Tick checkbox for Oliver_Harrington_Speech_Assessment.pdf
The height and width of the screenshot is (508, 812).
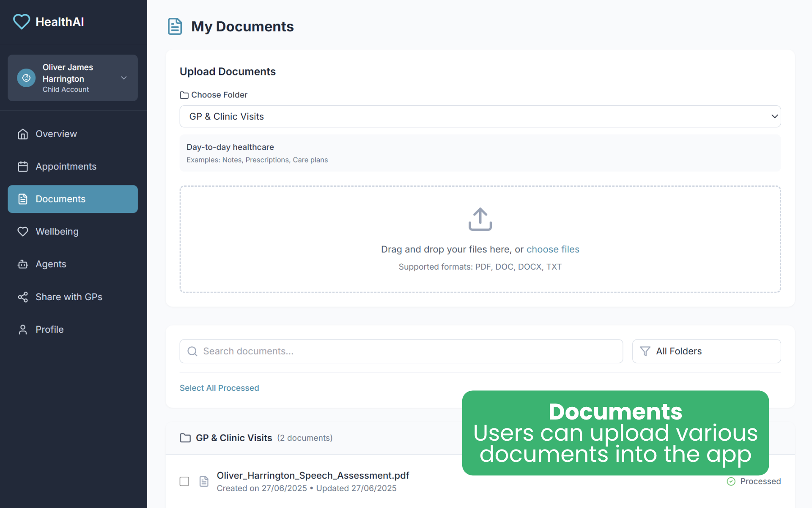point(184,481)
